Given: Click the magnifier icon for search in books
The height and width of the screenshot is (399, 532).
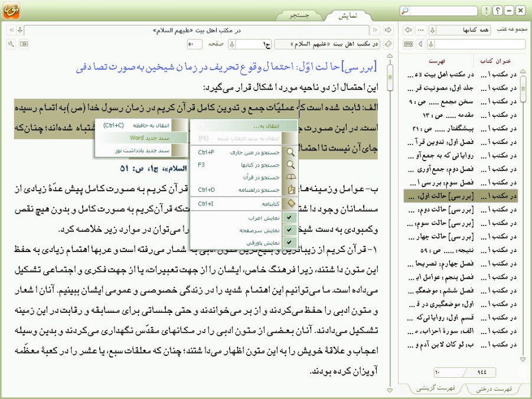Looking at the screenshot, I should point(291,165).
